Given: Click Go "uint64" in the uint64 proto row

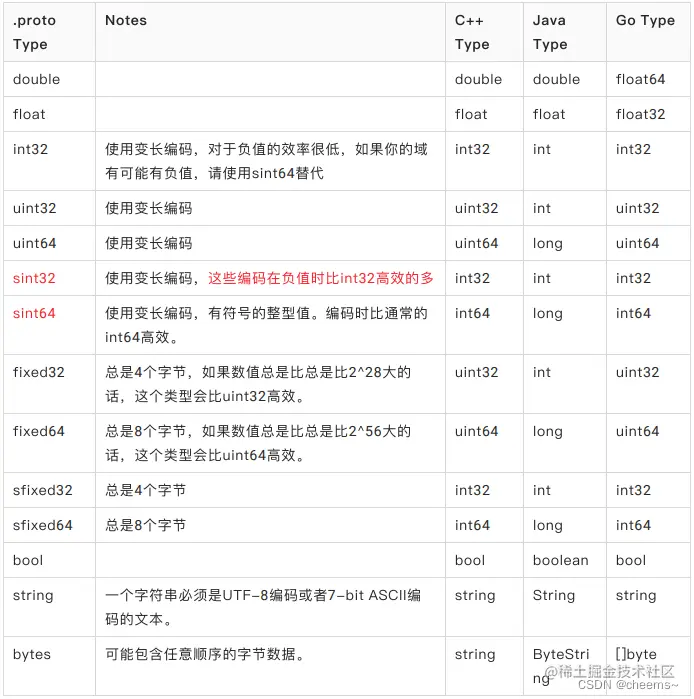Looking at the screenshot, I should [x=637, y=243].
